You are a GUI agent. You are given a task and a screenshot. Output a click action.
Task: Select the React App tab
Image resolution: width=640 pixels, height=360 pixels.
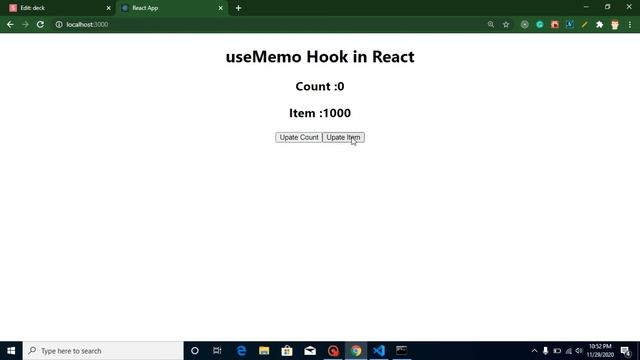171,8
